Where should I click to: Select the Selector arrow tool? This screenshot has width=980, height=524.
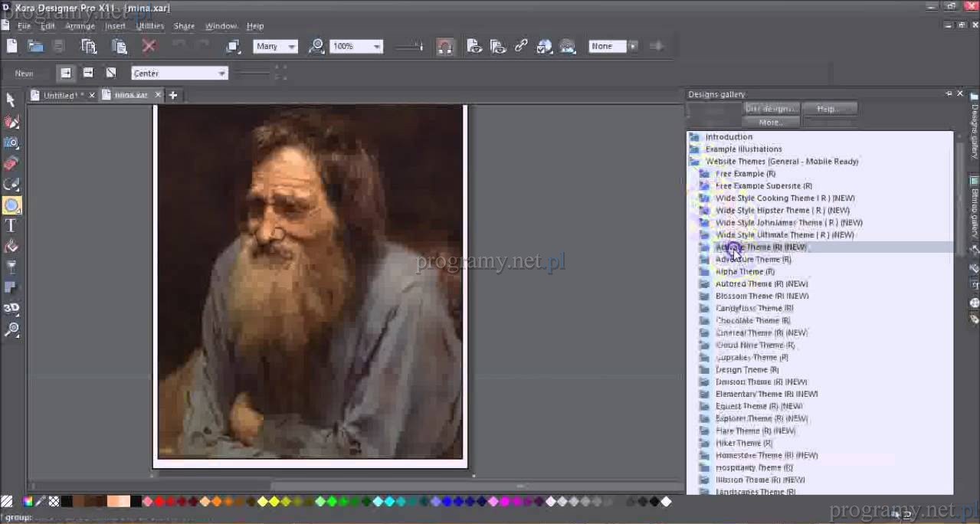point(11,100)
